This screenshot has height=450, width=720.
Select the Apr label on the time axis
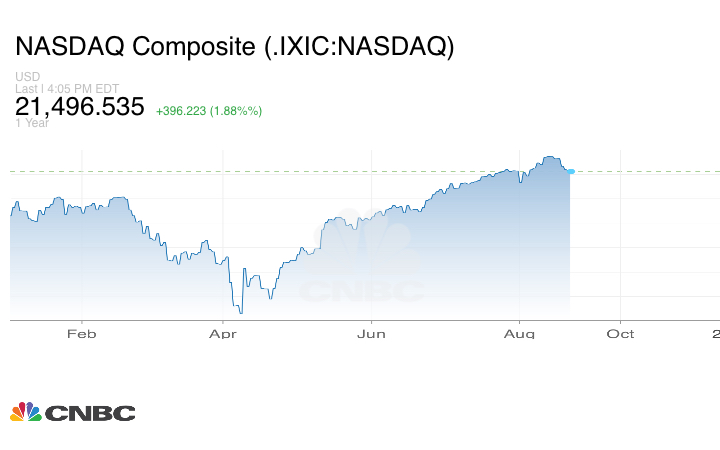pyautogui.click(x=223, y=334)
